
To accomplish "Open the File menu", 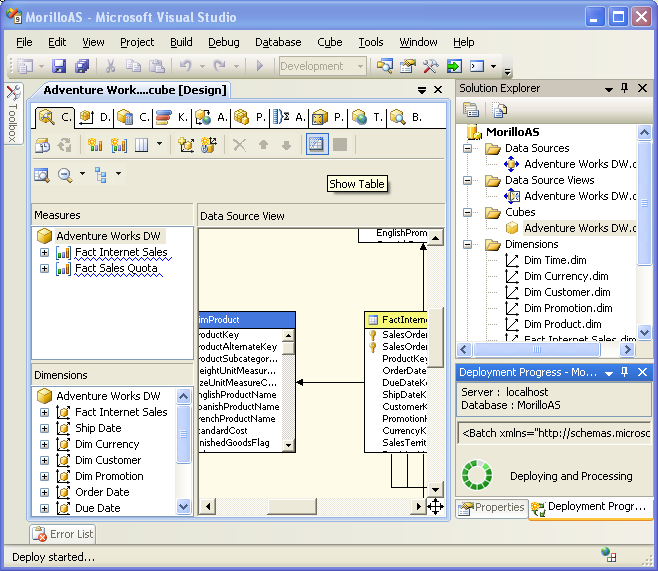I will tap(24, 42).
